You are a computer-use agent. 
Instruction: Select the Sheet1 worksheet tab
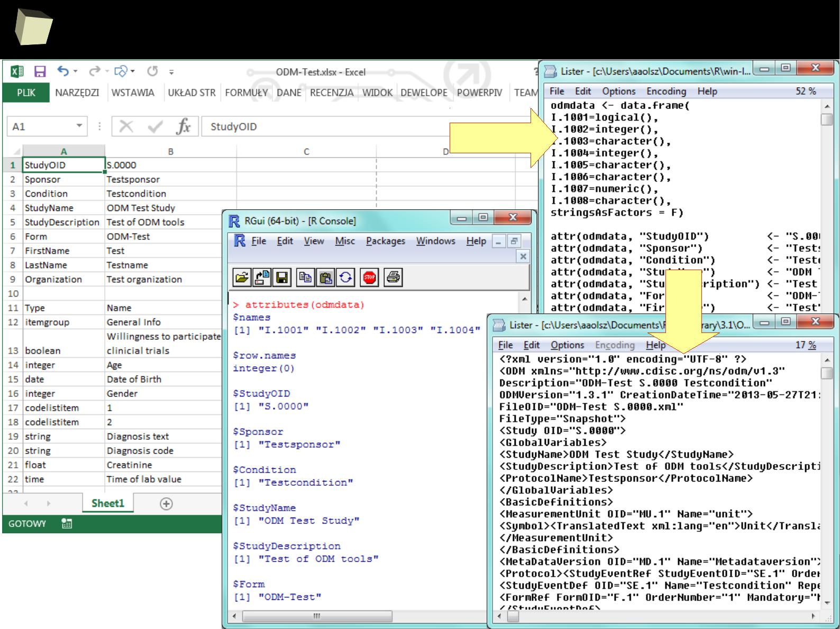108,503
